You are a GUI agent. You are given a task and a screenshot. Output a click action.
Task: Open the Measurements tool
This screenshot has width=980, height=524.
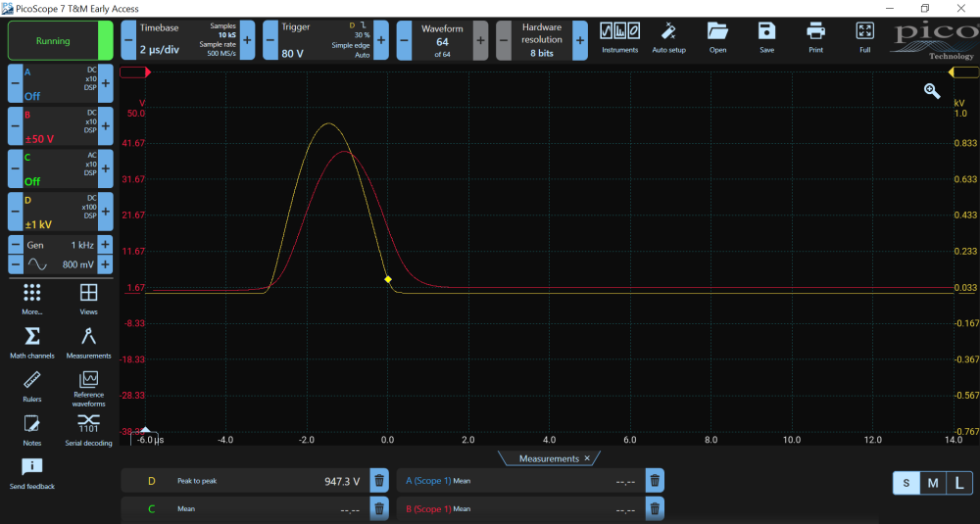(x=89, y=343)
